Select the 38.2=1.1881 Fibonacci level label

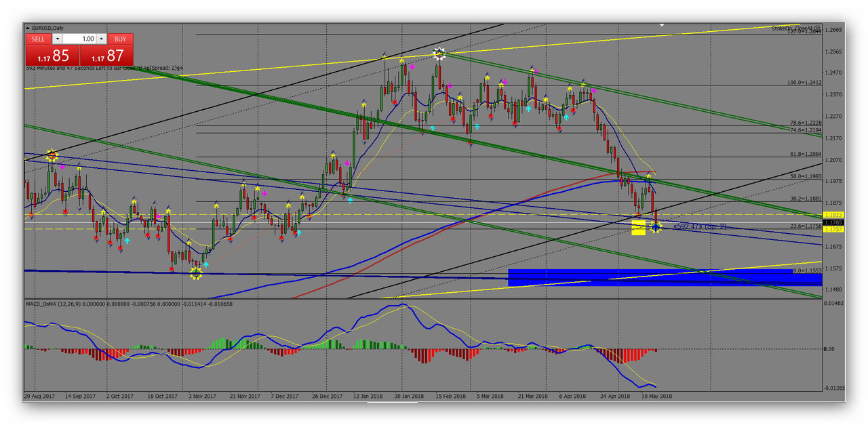tap(806, 199)
